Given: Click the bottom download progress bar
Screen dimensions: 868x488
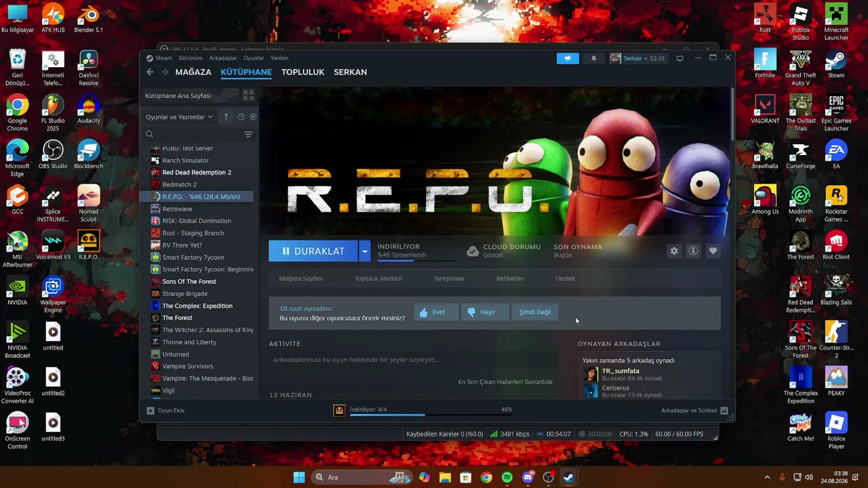Looking at the screenshot, I should tap(431, 415).
